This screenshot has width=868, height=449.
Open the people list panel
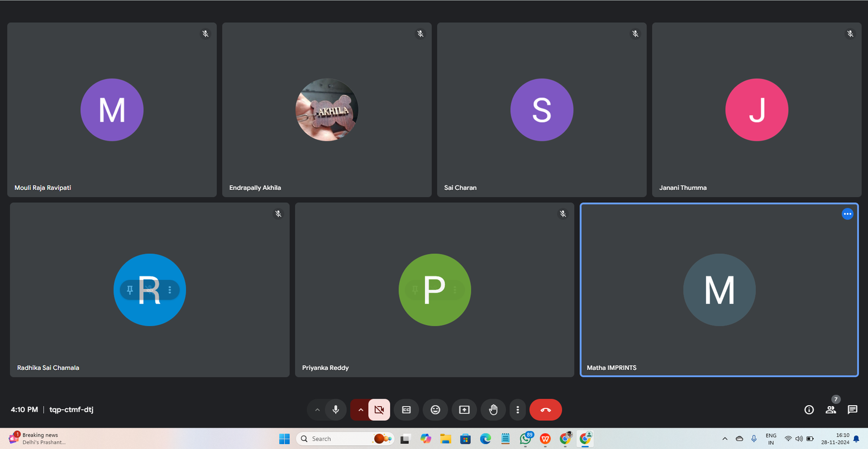click(x=831, y=410)
